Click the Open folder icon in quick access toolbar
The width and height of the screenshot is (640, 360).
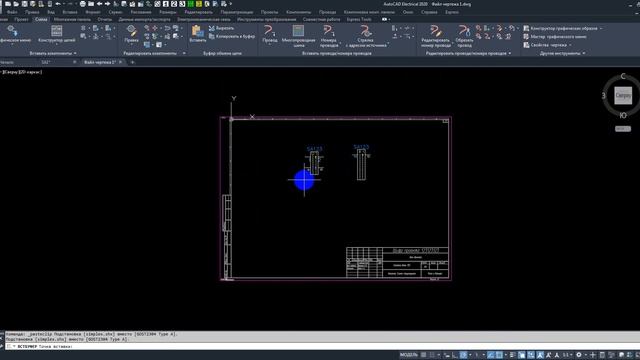click(x=16, y=4)
